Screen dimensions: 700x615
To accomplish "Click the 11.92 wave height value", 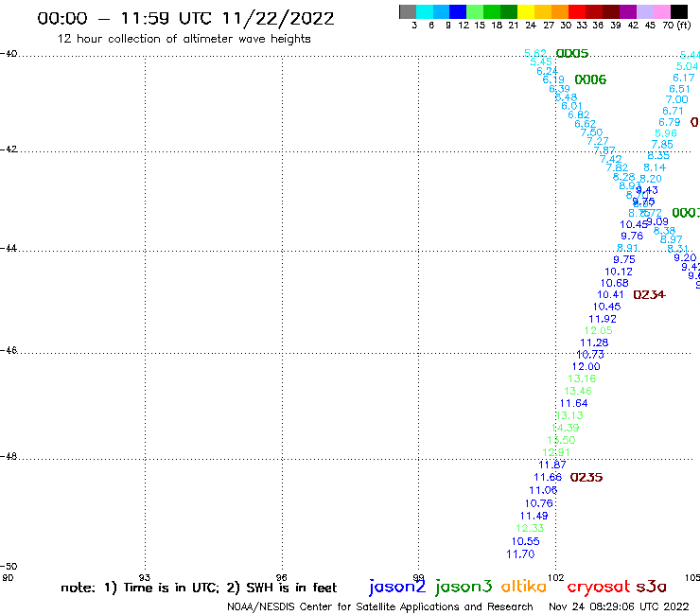I will (x=603, y=320).
